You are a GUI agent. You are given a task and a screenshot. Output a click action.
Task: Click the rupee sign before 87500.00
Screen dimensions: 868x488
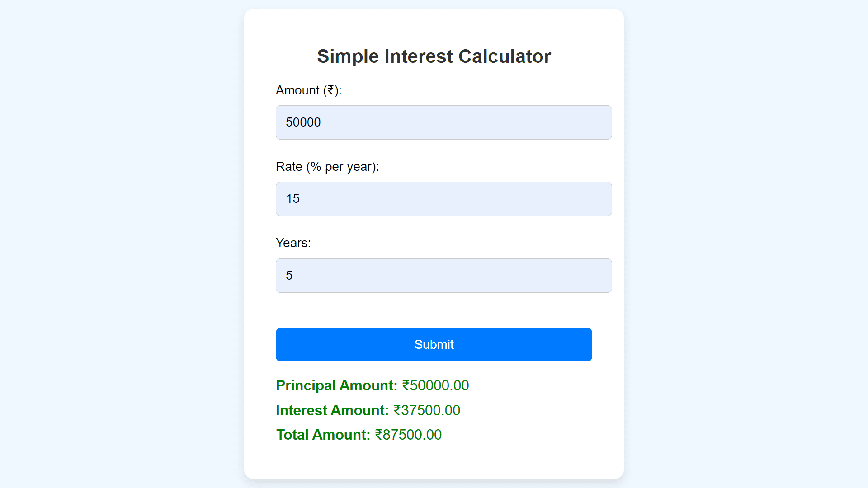(379, 435)
